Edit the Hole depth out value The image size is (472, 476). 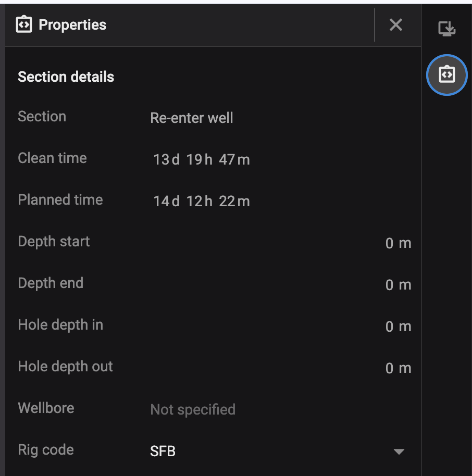398,368
